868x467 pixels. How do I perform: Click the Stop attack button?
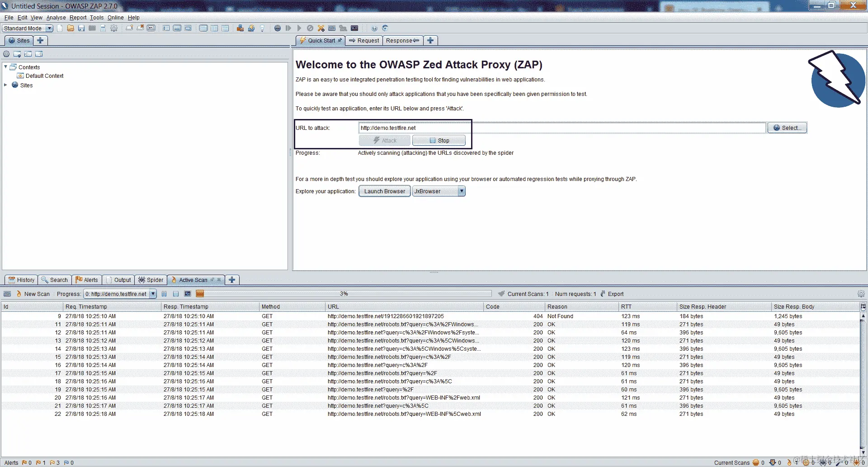point(439,141)
